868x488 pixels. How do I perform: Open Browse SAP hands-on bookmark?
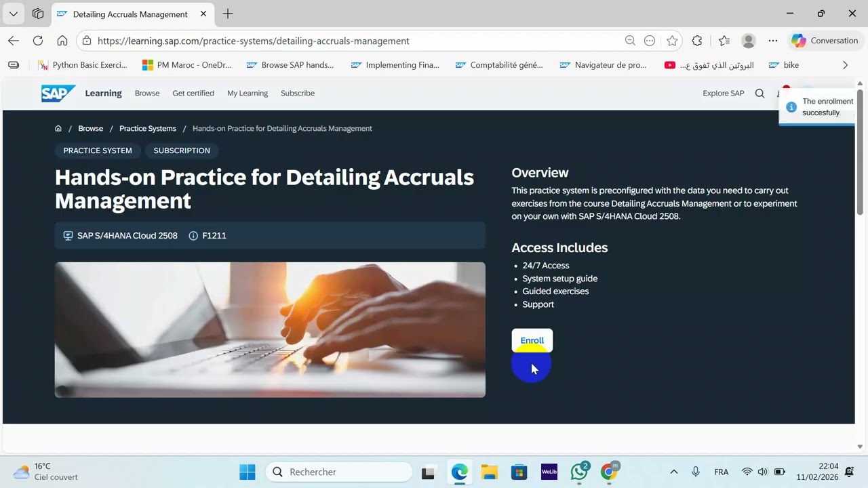tap(290, 65)
